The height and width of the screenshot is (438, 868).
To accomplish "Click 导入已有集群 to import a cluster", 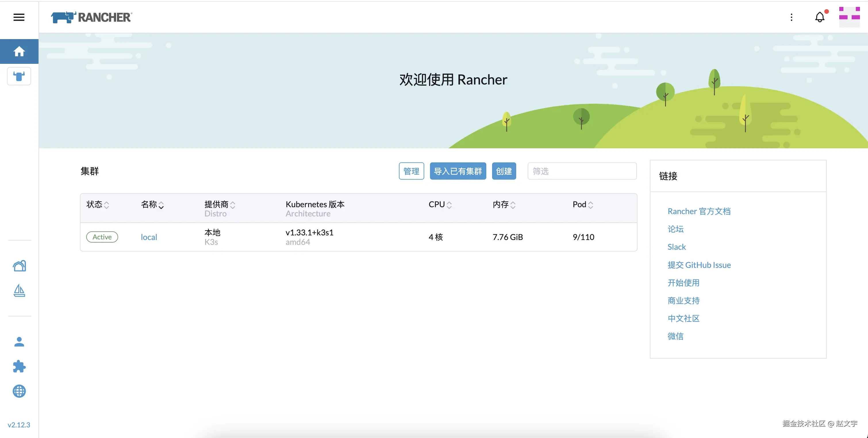I will tap(458, 171).
